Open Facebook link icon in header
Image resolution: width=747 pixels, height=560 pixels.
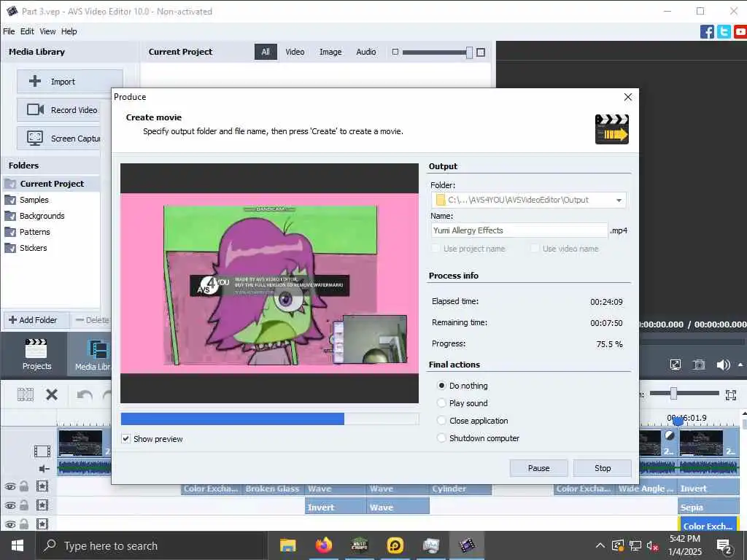click(707, 32)
